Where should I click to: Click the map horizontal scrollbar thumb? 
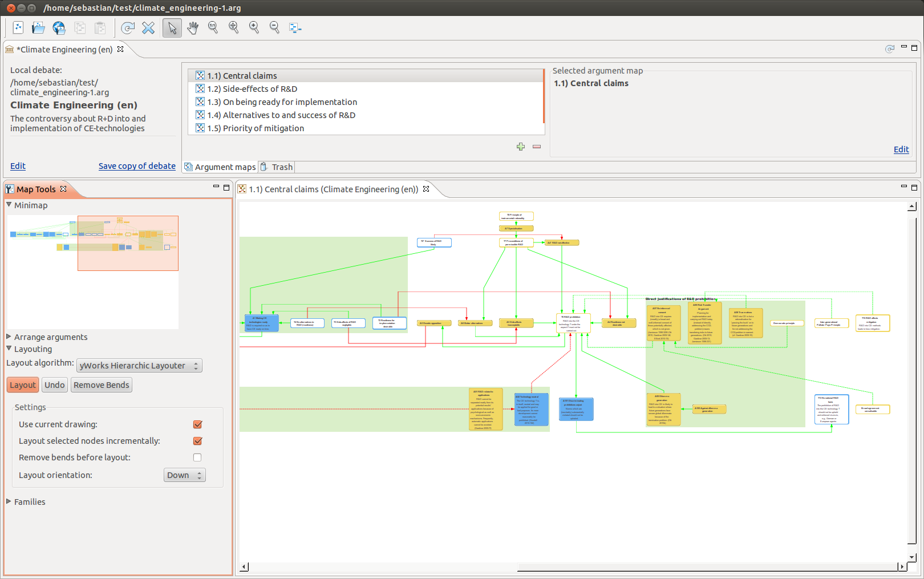(707, 567)
